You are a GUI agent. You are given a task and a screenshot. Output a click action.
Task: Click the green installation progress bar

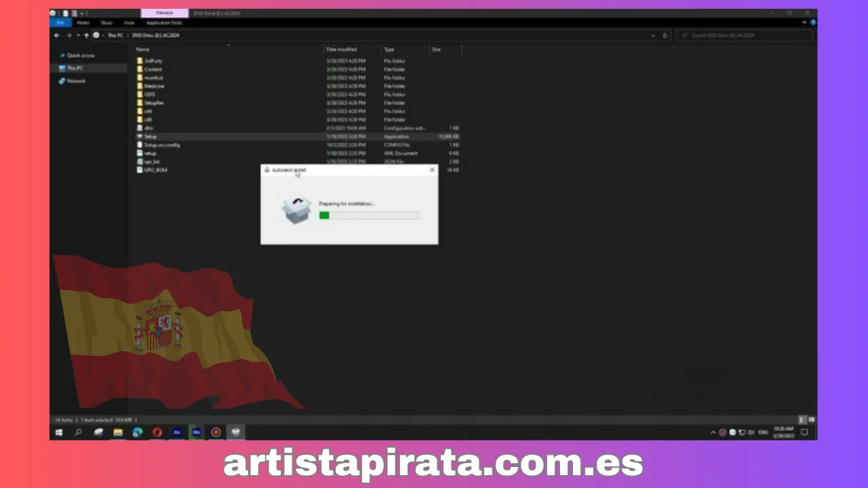click(x=324, y=216)
